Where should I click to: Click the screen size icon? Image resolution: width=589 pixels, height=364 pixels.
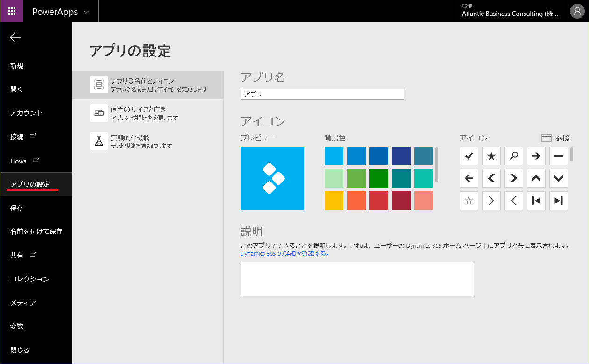(99, 113)
